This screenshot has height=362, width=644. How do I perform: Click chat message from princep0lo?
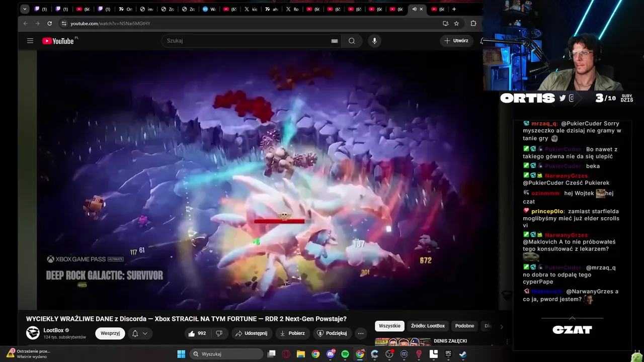pos(571,218)
